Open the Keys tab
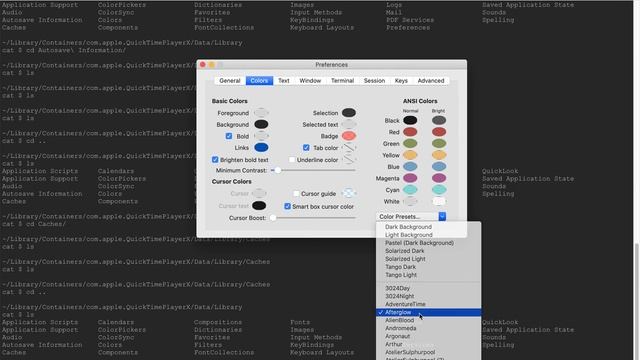Image resolution: width=640 pixels, height=360 pixels. (x=401, y=81)
